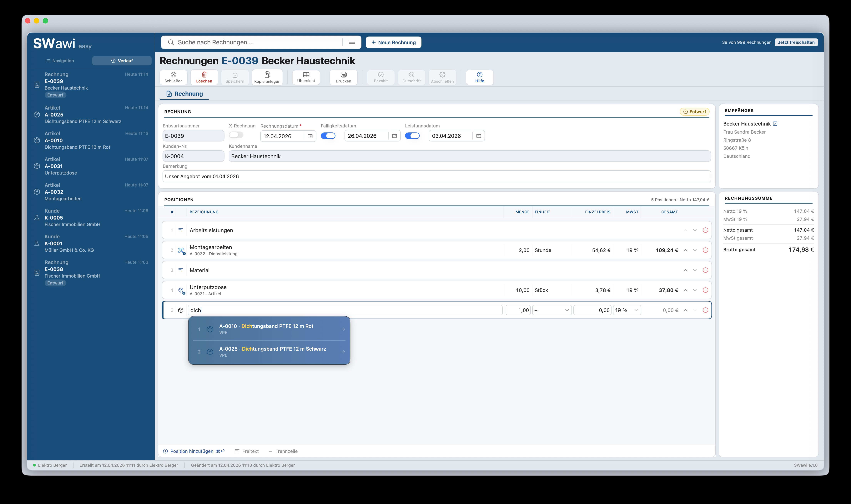The image size is (851, 504).
Task: Disable the Leistungsdatum toggle
Action: pos(413,135)
